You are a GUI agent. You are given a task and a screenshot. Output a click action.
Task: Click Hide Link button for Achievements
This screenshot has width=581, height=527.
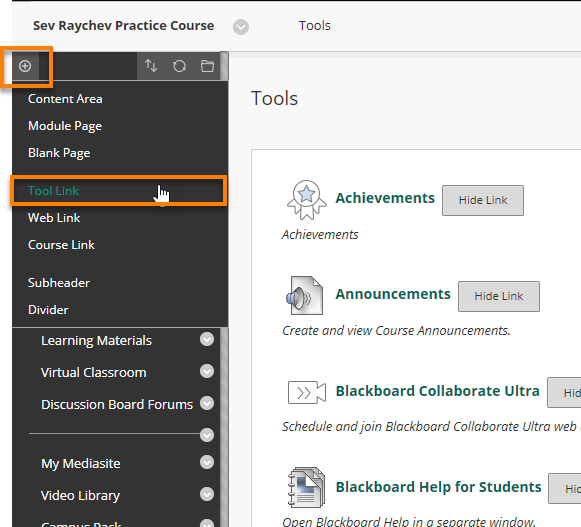(x=483, y=200)
